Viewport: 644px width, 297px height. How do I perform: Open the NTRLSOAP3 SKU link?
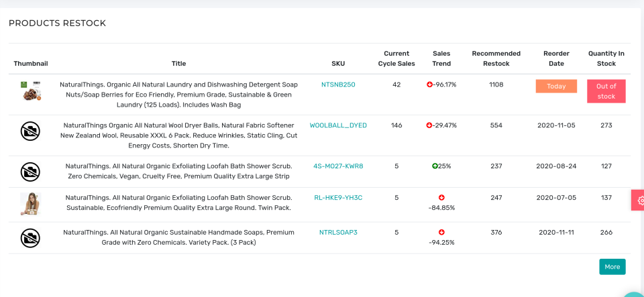pyautogui.click(x=338, y=233)
